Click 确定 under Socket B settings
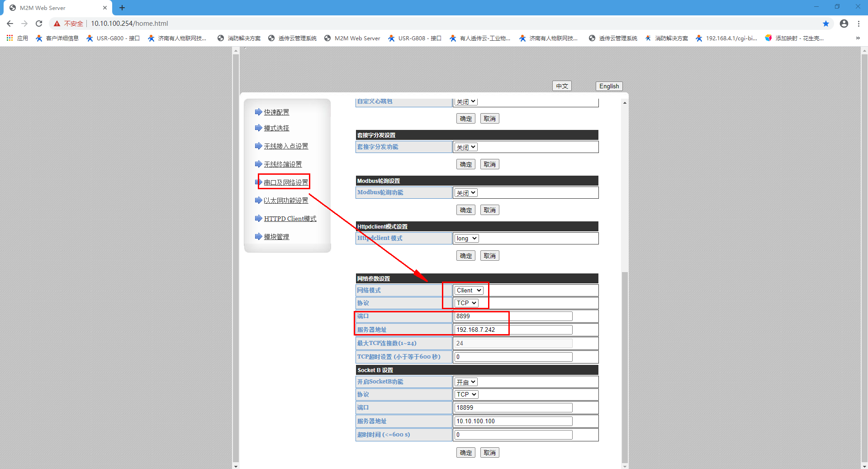 click(465, 453)
